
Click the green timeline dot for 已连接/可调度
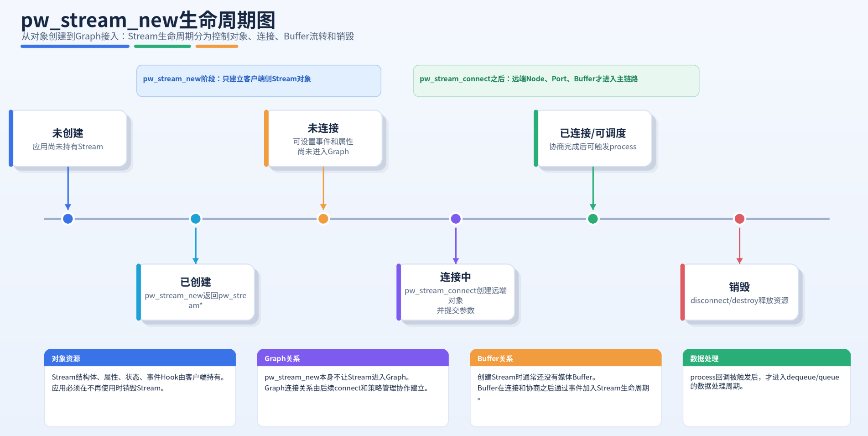[x=593, y=219]
